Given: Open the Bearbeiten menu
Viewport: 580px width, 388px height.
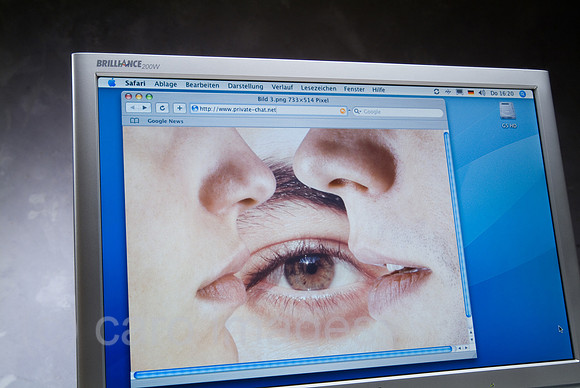Looking at the screenshot, I should [202, 85].
